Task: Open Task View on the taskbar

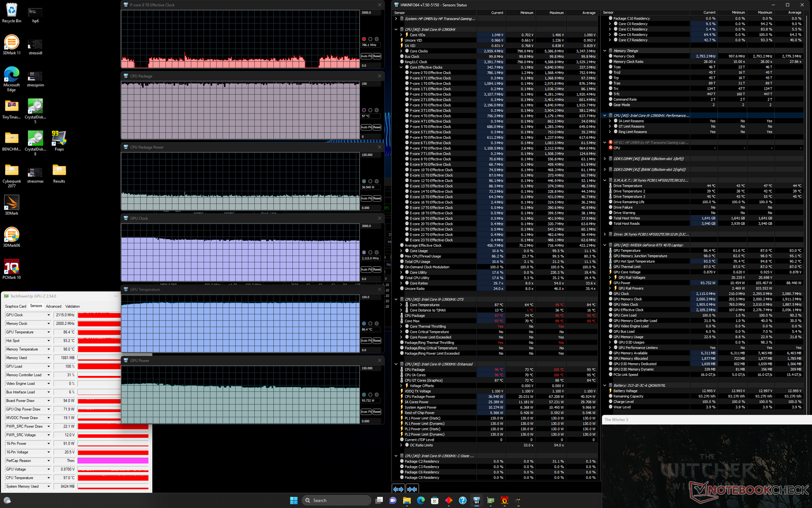Action: pyautogui.click(x=379, y=500)
